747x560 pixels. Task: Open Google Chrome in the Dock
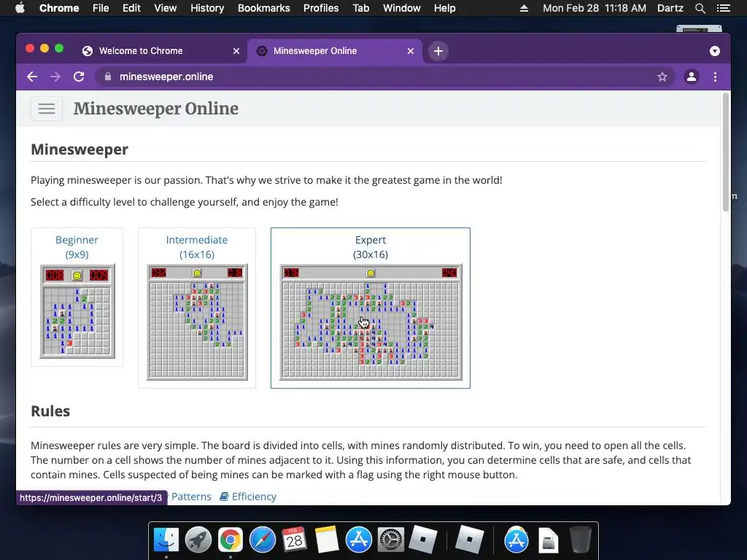coord(230,540)
